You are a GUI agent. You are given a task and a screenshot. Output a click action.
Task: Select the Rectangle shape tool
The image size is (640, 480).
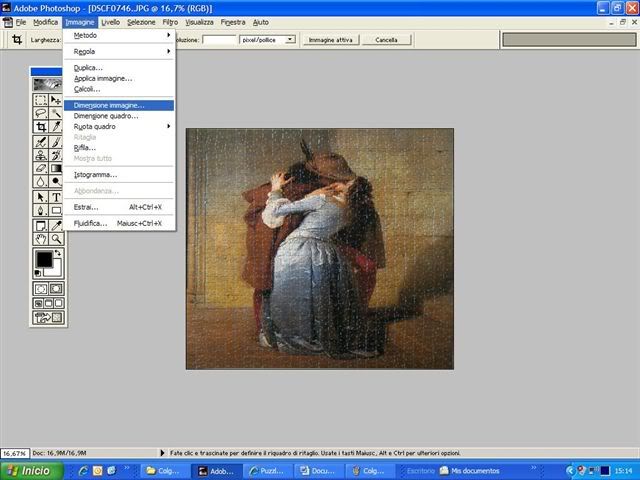pyautogui.click(x=56, y=210)
